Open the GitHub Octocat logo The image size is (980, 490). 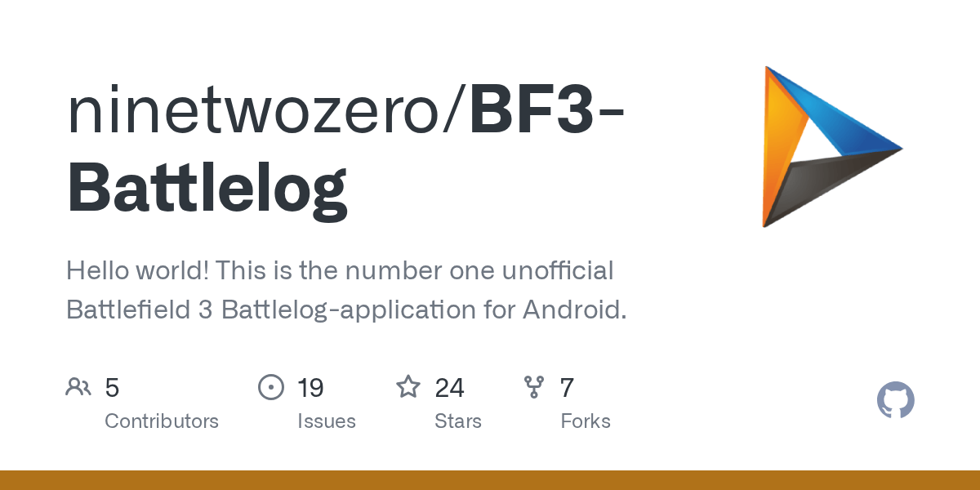coord(895,401)
